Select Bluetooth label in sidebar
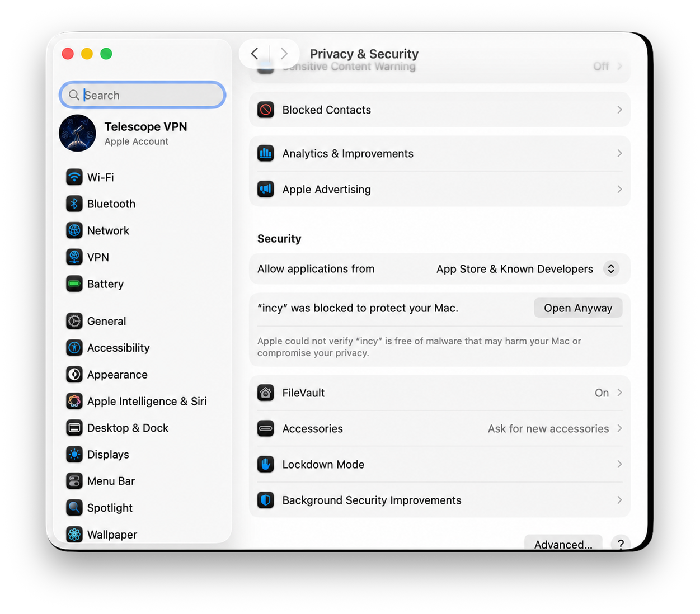The width and height of the screenshot is (700, 614). pyautogui.click(x=111, y=204)
